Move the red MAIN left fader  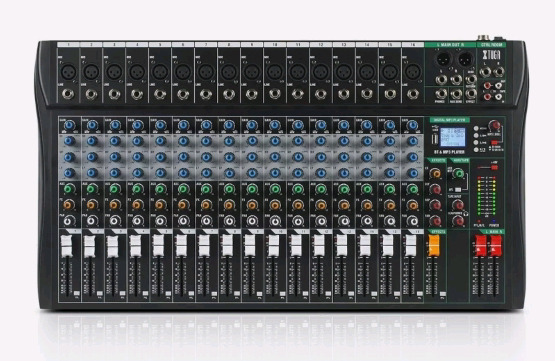click(480, 245)
